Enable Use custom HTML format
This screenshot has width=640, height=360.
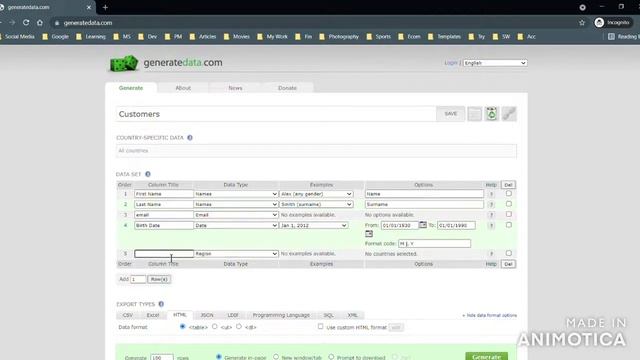click(320, 327)
